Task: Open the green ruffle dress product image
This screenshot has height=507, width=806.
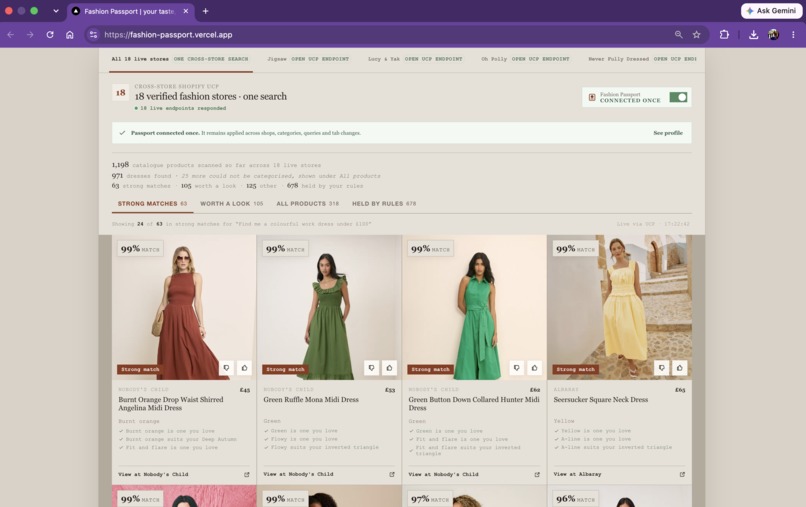Action: [x=329, y=307]
